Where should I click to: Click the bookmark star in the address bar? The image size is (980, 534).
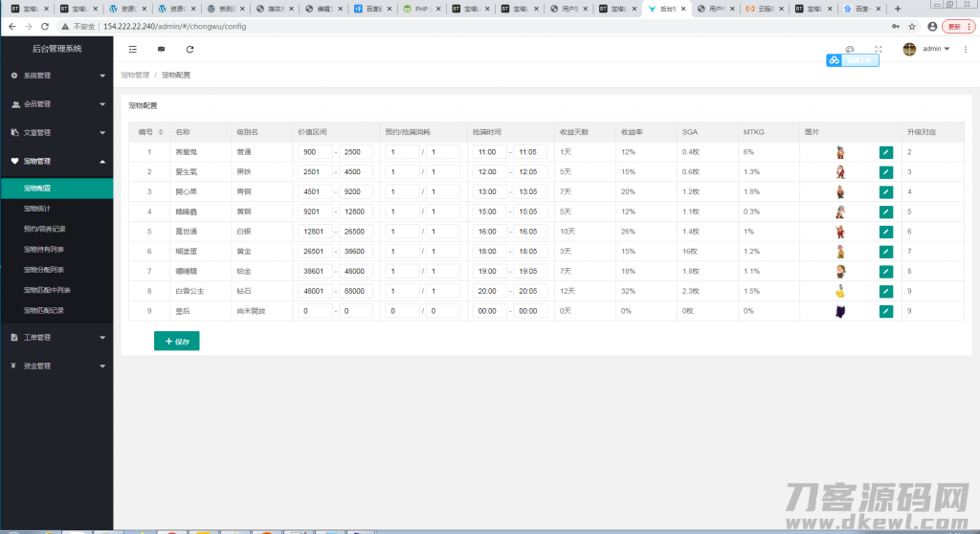(912, 26)
